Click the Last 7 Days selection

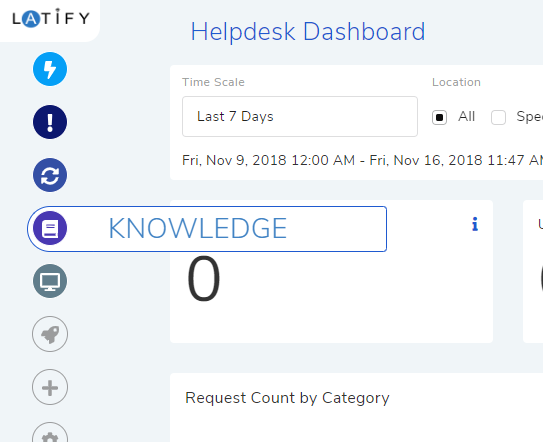coord(235,116)
